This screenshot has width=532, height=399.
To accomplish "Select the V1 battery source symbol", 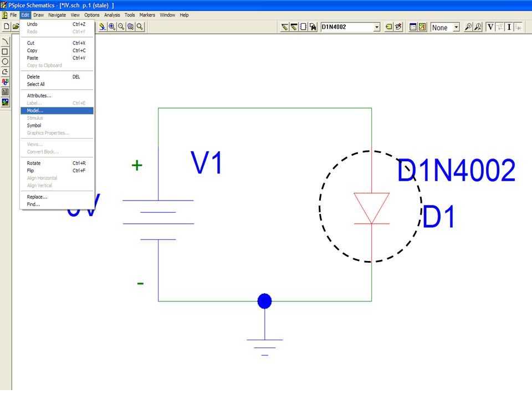I will tap(158, 220).
